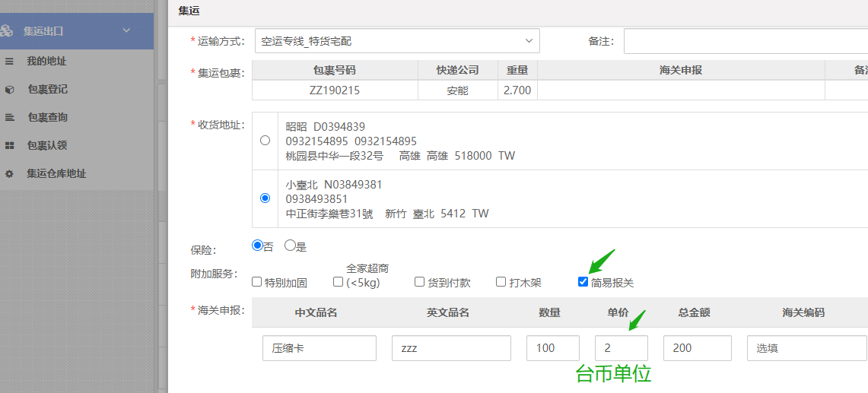Open the 运输方式 dropdown
868x393 pixels.
click(396, 41)
